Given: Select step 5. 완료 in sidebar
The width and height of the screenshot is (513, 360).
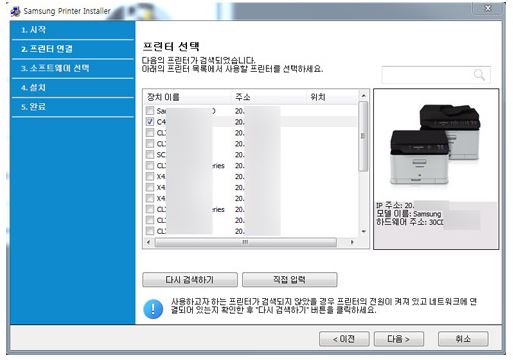Looking at the screenshot, I should [72, 107].
